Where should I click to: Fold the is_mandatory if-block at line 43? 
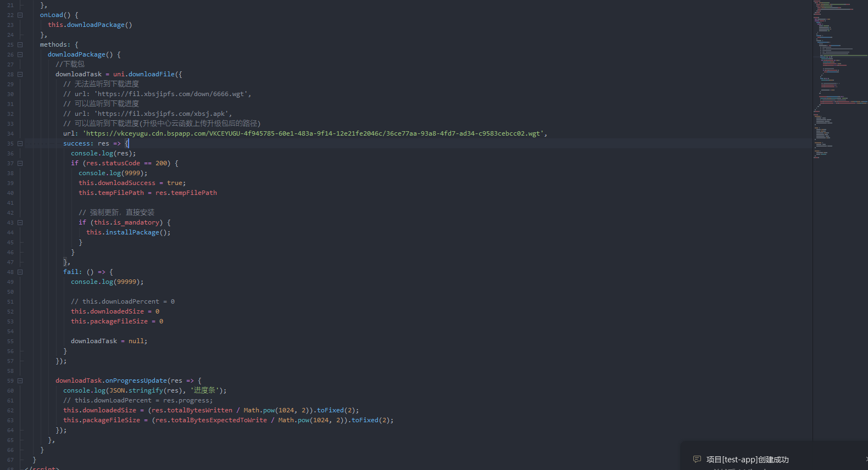pos(20,223)
